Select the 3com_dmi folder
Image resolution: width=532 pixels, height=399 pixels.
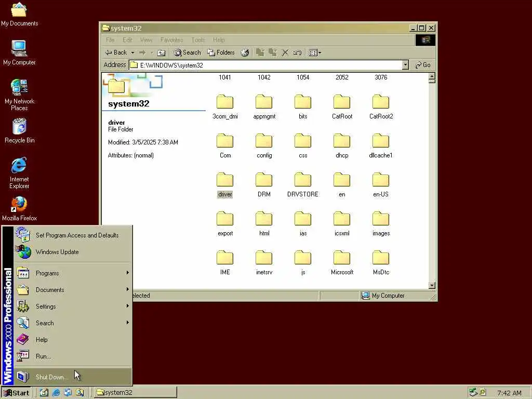225,107
